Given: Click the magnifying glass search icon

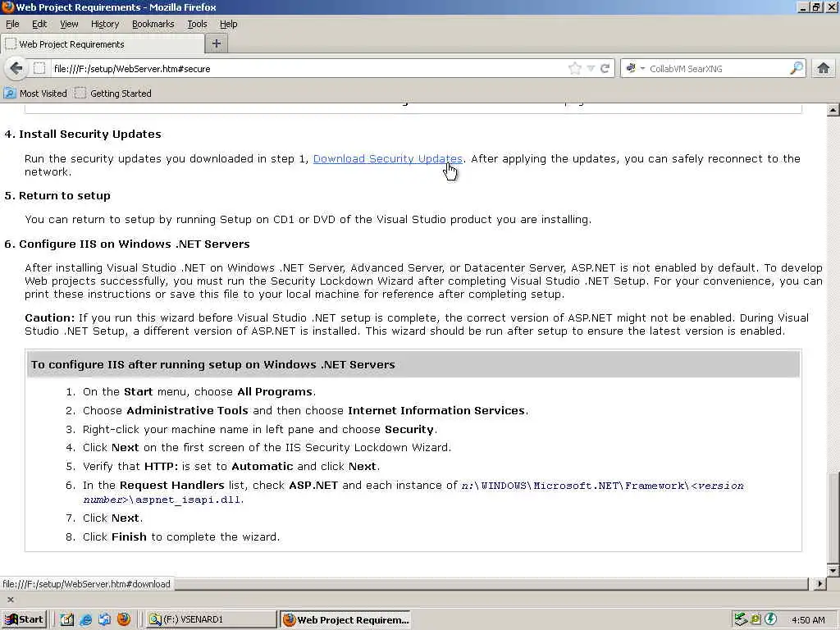Looking at the screenshot, I should 797,68.
